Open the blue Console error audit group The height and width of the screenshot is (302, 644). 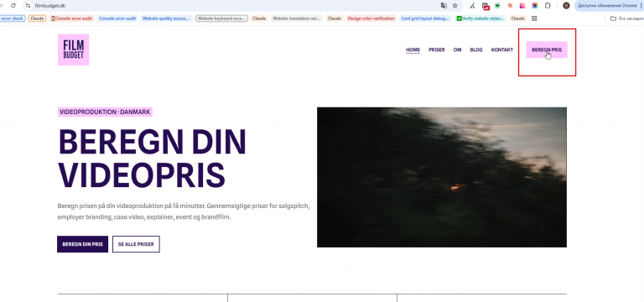point(117,18)
